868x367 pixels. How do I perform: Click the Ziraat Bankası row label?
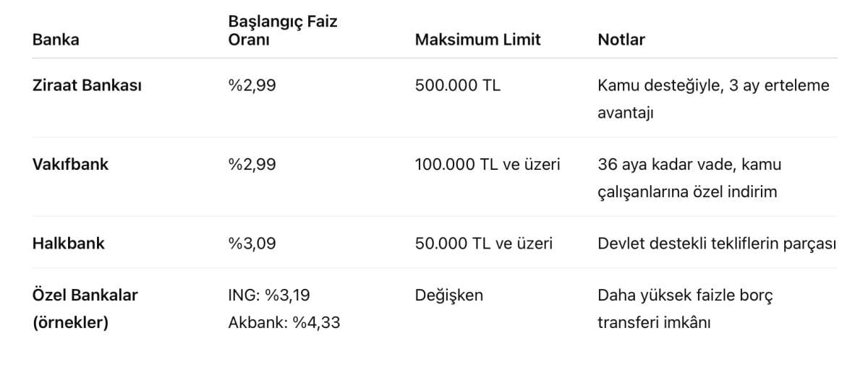coord(87,85)
